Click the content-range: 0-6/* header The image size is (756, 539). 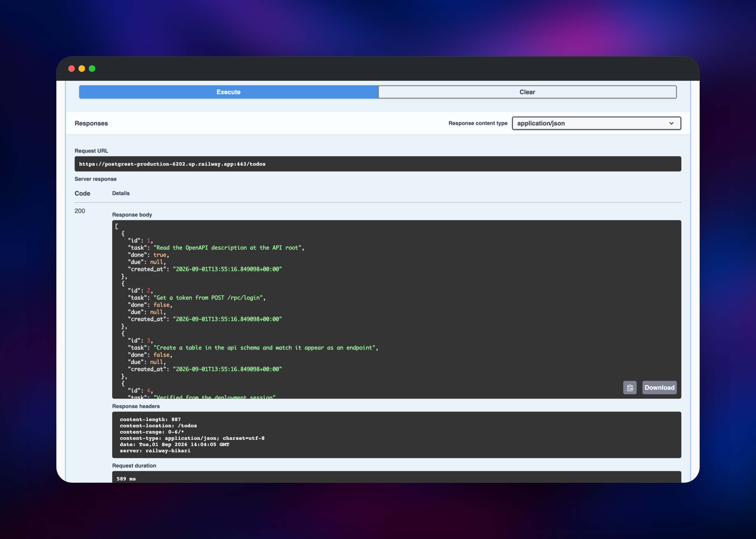click(x=152, y=432)
